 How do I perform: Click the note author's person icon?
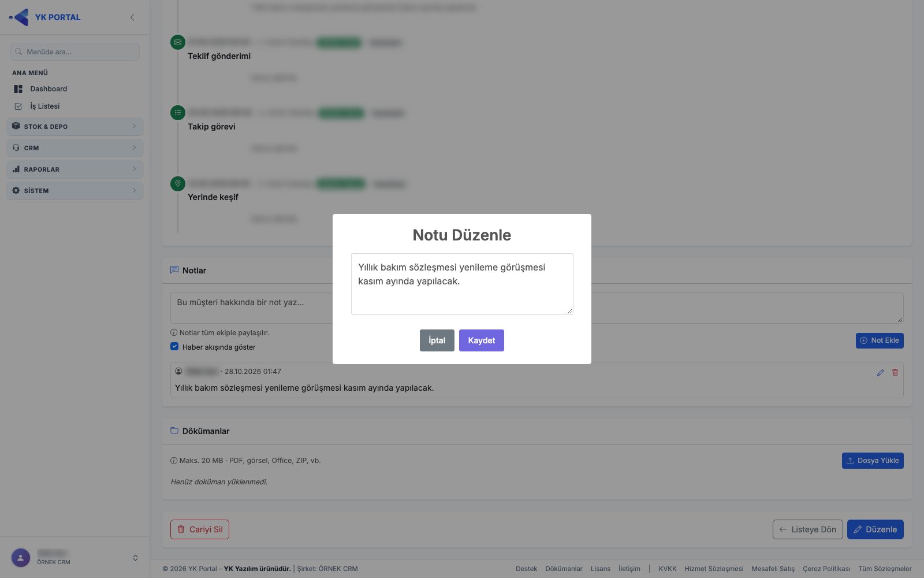click(179, 371)
